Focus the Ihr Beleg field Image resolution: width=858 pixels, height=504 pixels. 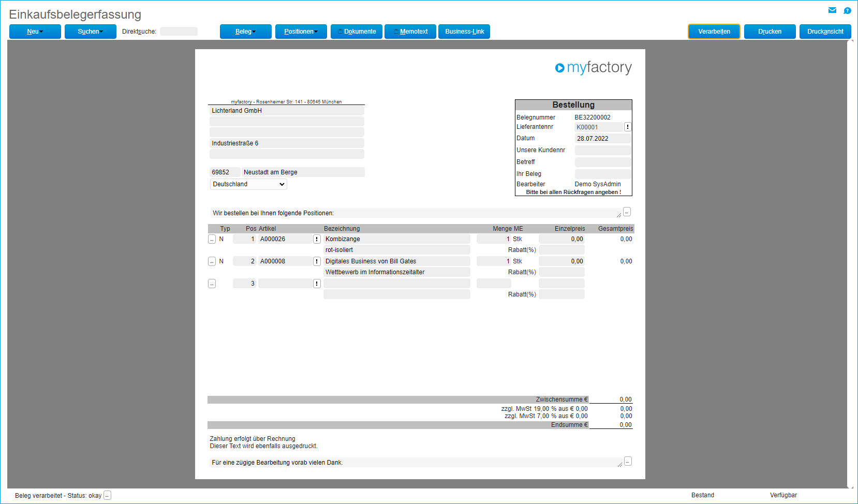pos(603,174)
